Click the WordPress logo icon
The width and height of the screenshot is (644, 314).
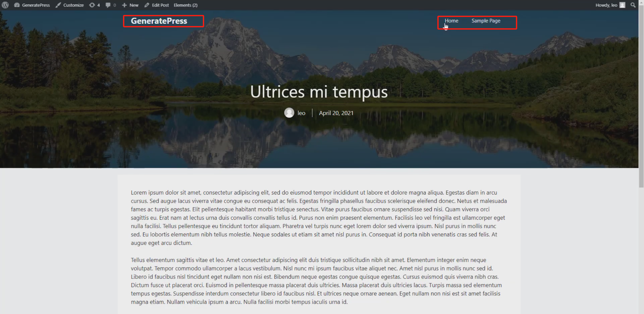coord(5,5)
